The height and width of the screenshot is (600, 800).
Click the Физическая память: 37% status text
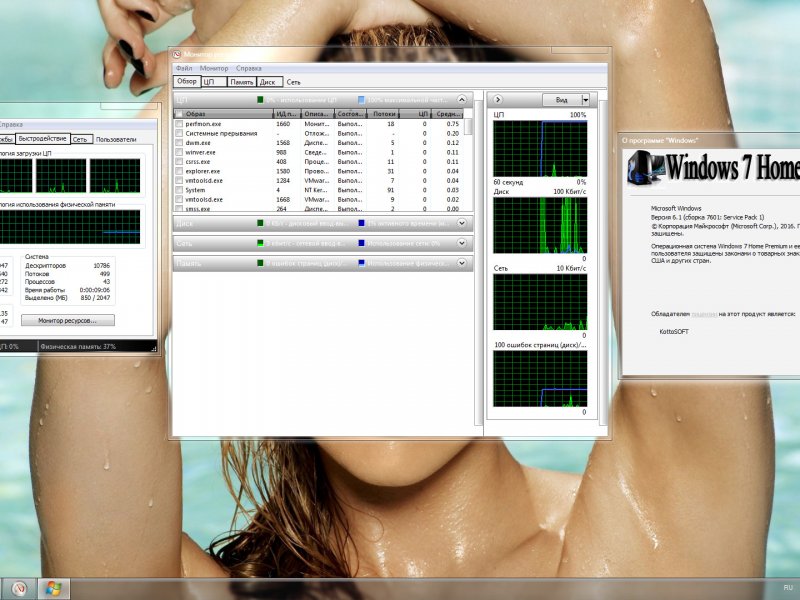point(78,346)
